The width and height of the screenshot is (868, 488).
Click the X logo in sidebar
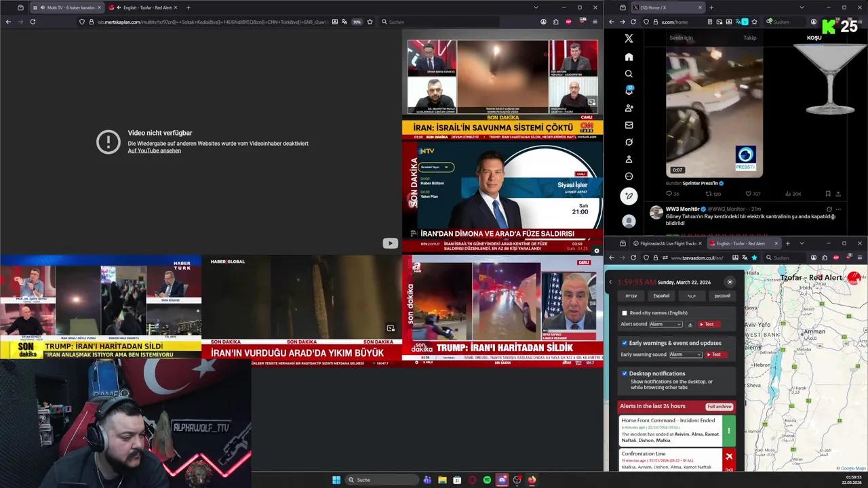coord(629,39)
